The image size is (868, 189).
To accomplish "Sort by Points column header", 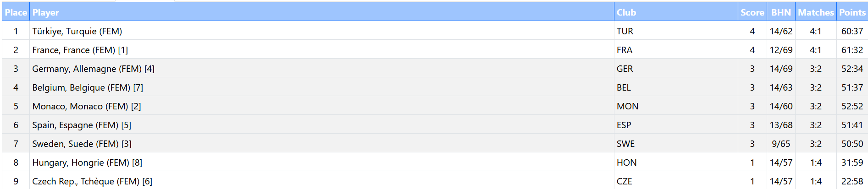I will [x=852, y=12].
